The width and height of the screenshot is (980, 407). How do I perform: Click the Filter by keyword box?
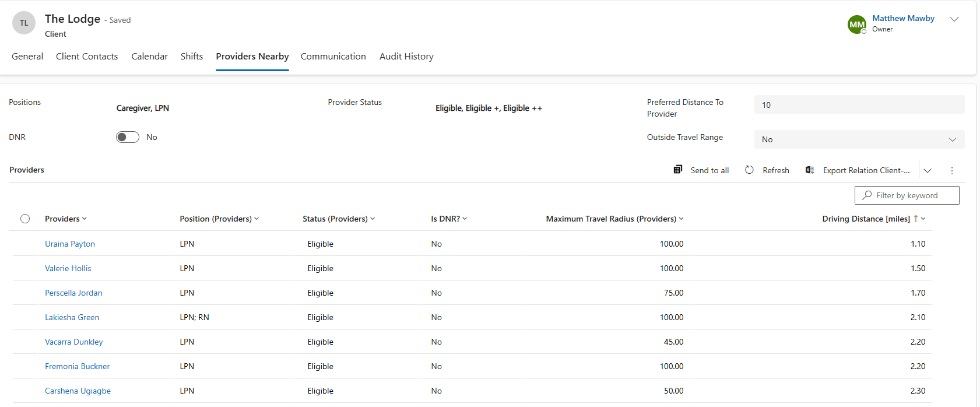click(907, 195)
